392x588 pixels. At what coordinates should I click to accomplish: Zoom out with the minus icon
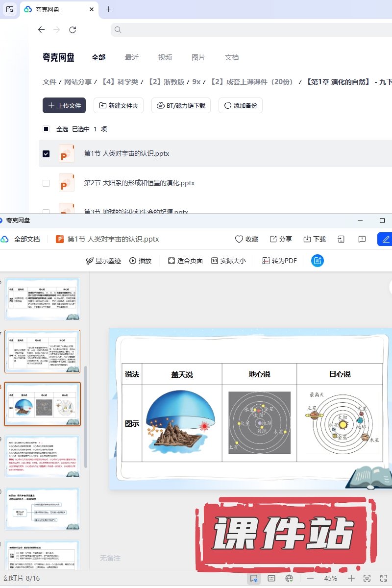310,578
